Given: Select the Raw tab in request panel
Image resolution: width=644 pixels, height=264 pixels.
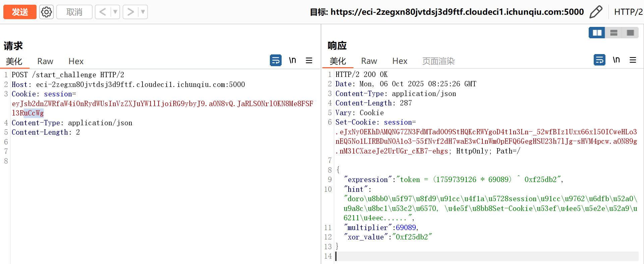Looking at the screenshot, I should click(45, 61).
